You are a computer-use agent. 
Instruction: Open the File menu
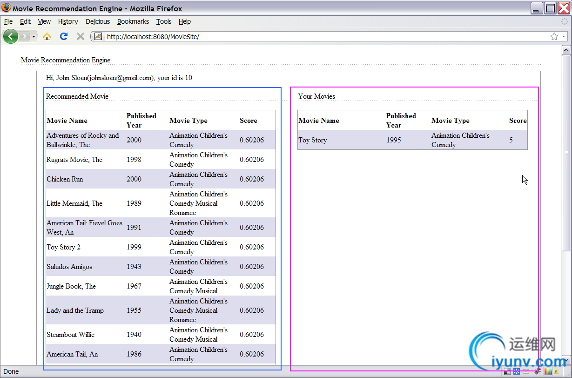coord(8,22)
